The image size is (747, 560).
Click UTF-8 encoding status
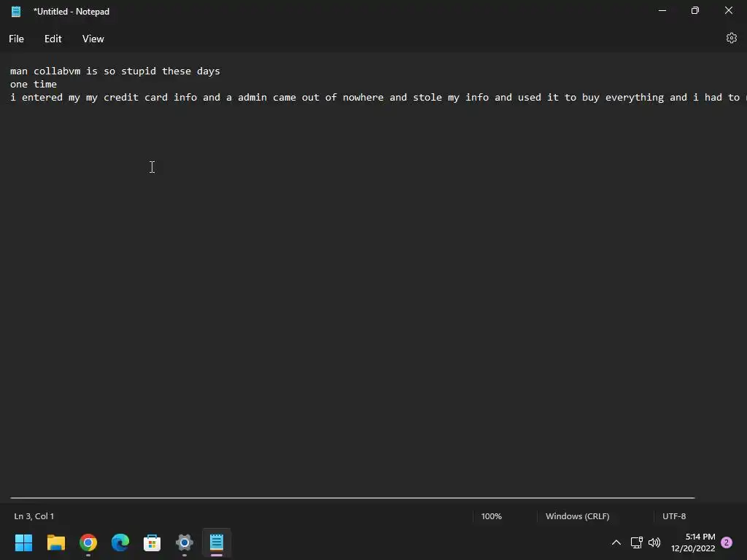click(674, 516)
